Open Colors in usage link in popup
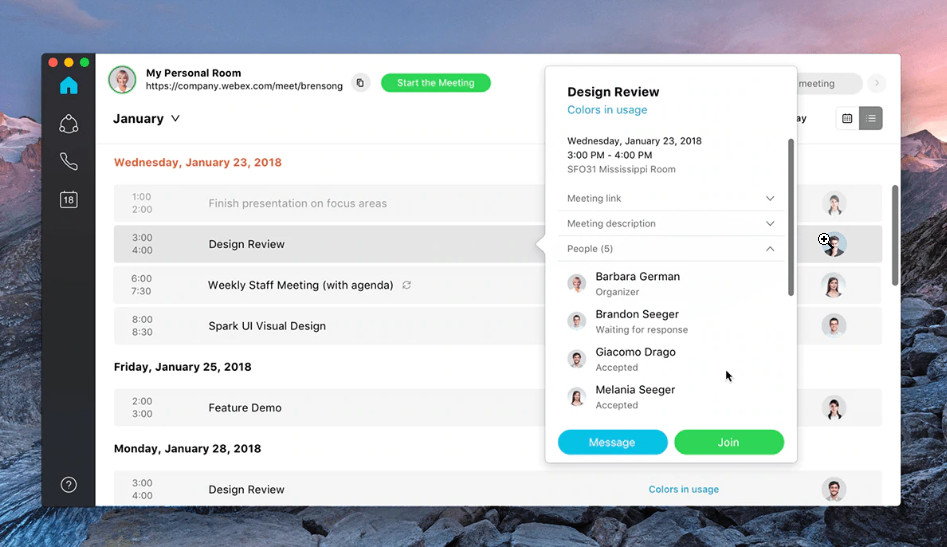Image resolution: width=947 pixels, height=547 pixels. click(607, 110)
